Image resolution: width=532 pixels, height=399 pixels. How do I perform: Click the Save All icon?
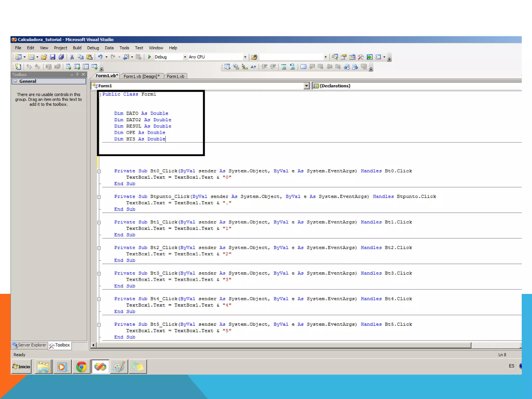tap(61, 57)
